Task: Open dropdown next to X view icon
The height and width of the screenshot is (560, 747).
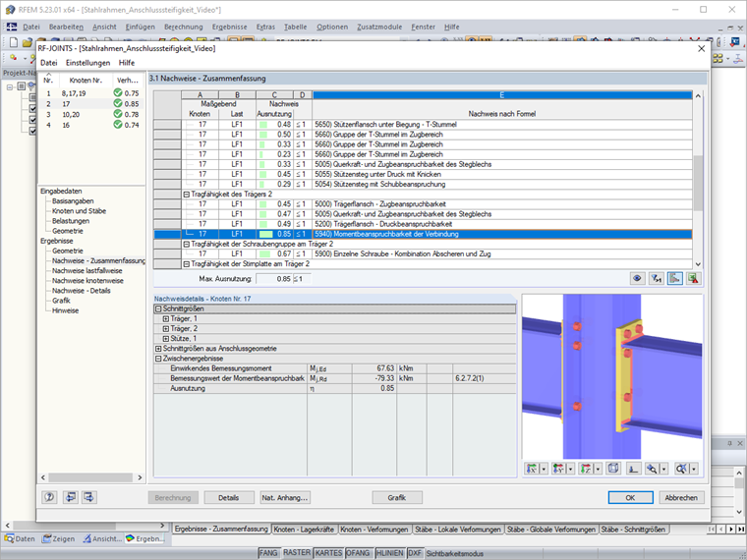Action: click(x=544, y=469)
